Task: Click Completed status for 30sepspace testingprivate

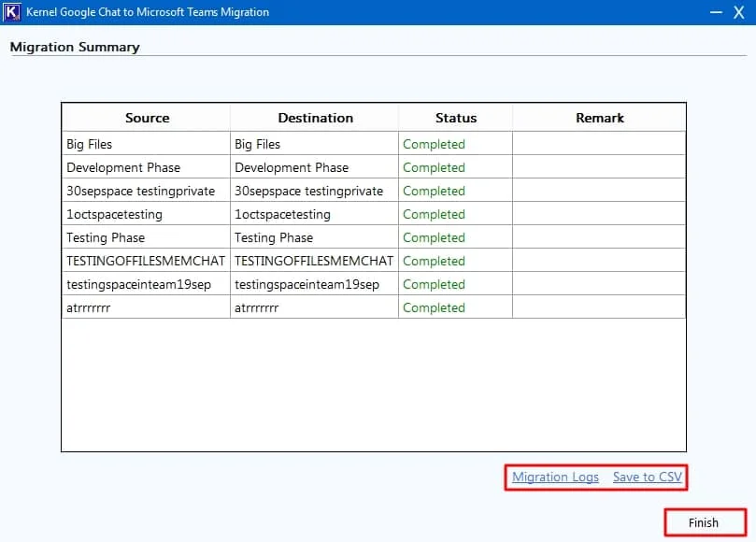Action: click(456, 191)
